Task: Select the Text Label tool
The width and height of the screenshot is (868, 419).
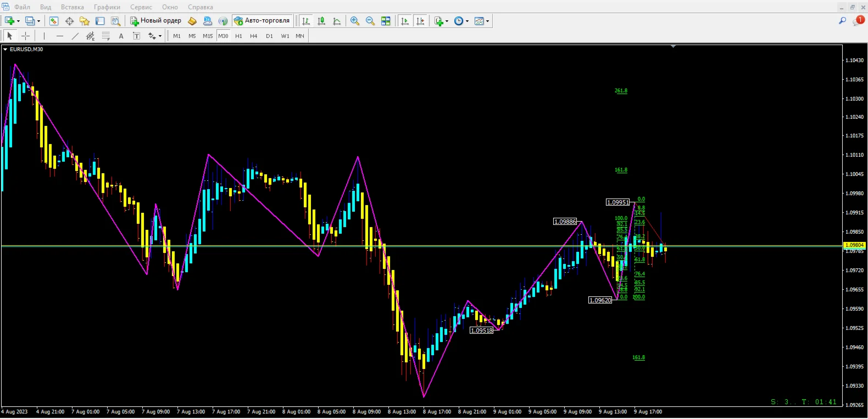Action: point(137,36)
